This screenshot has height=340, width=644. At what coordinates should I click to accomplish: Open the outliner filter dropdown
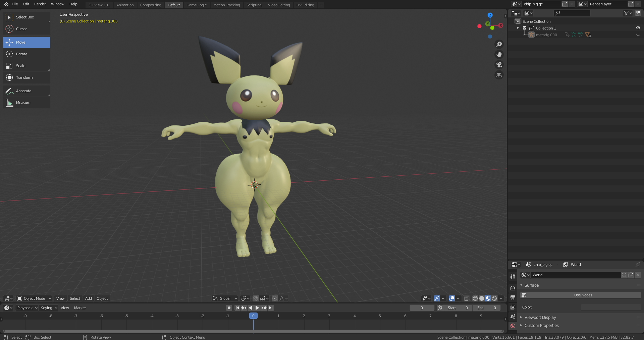pyautogui.click(x=628, y=13)
